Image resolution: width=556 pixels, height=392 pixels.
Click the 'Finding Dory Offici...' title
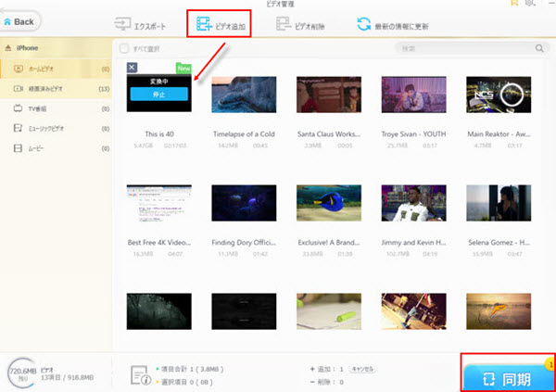tap(244, 243)
